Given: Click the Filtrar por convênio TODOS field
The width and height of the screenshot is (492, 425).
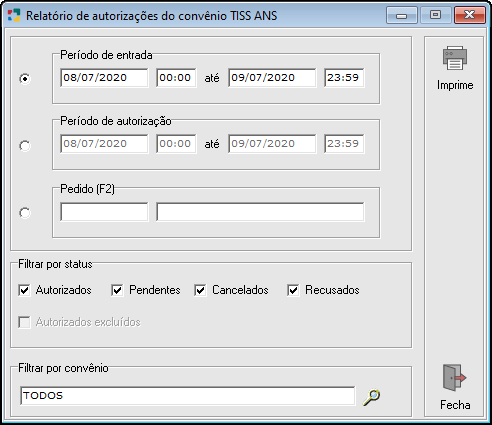Looking at the screenshot, I should pos(188,396).
